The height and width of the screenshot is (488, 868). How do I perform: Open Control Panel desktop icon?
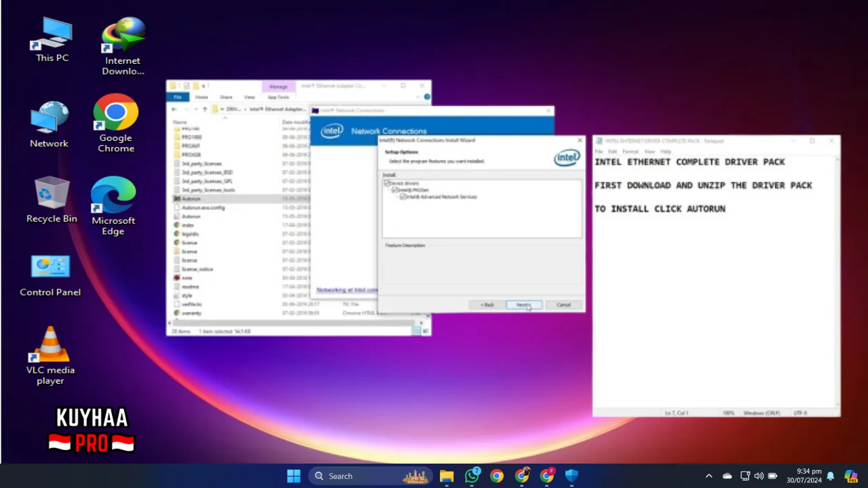point(50,276)
